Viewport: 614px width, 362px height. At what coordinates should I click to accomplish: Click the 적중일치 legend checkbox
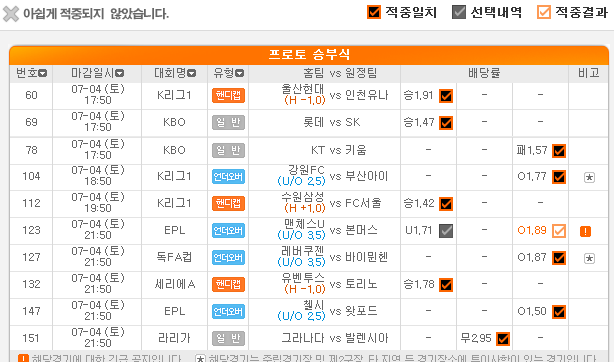(374, 12)
